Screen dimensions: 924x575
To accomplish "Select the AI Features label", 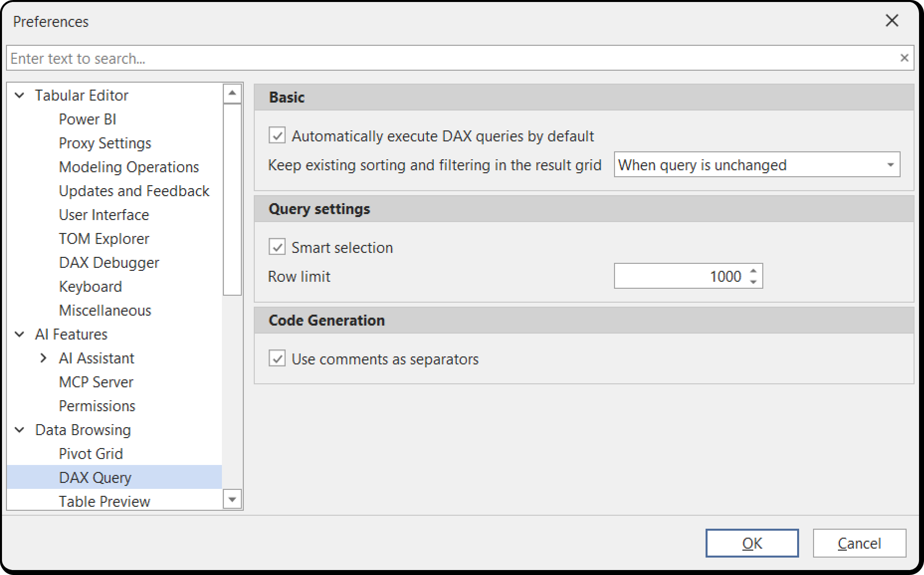I will 71,334.
